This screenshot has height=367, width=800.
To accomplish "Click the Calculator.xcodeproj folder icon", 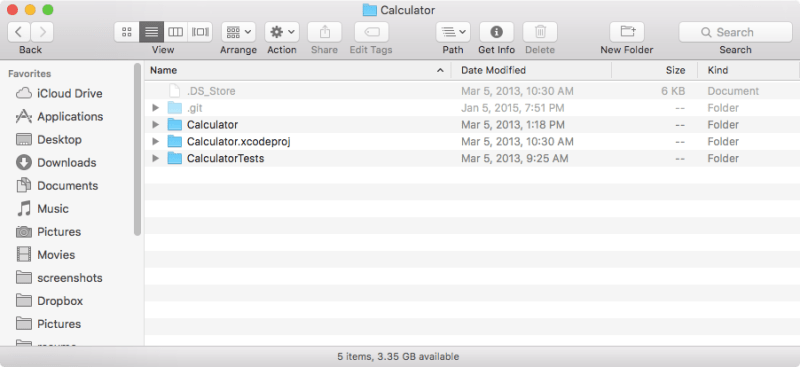I will pos(175,142).
